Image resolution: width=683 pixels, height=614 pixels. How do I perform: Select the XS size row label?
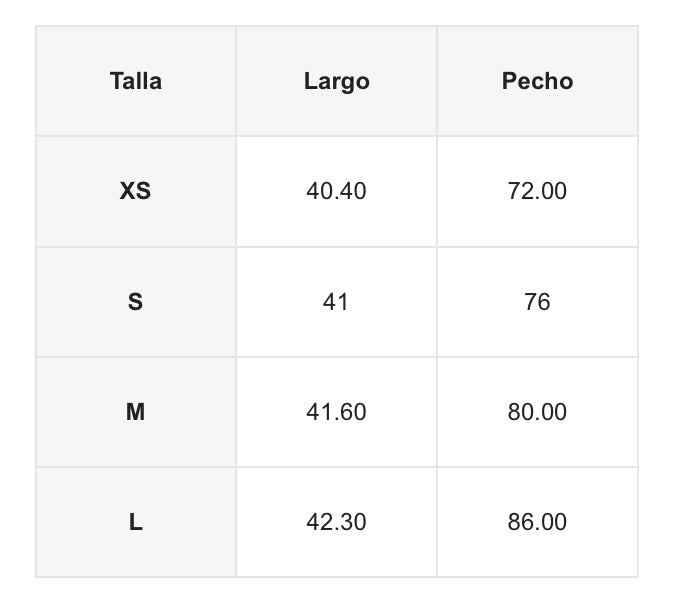click(x=136, y=191)
